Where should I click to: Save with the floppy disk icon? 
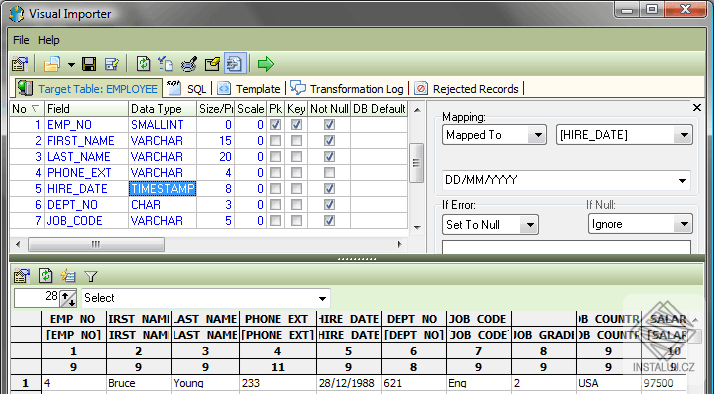89,64
